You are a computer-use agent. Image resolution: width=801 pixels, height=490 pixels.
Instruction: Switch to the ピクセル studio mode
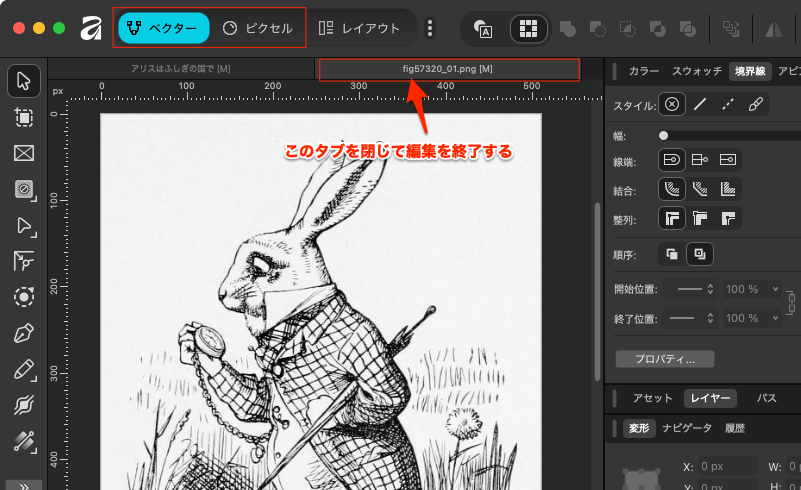[258, 29]
